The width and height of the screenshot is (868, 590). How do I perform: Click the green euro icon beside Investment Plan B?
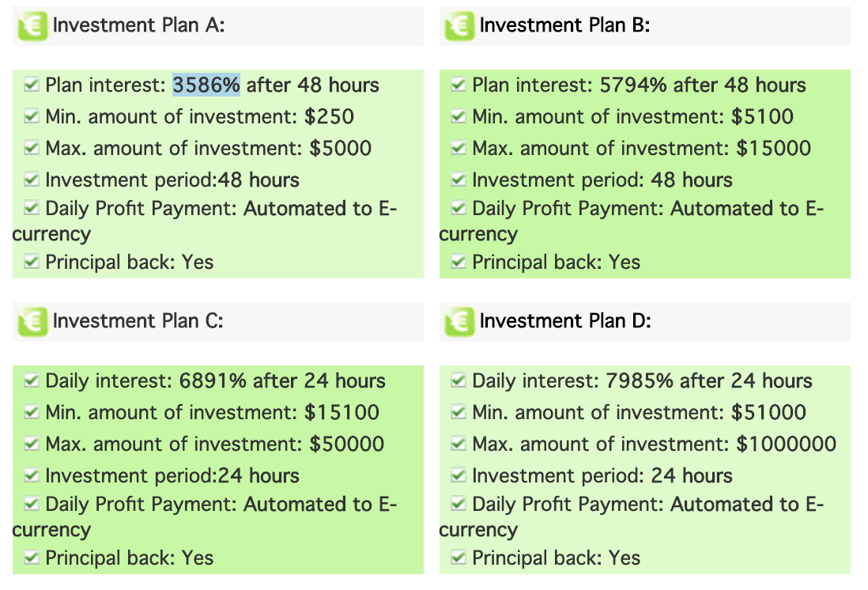(x=459, y=26)
